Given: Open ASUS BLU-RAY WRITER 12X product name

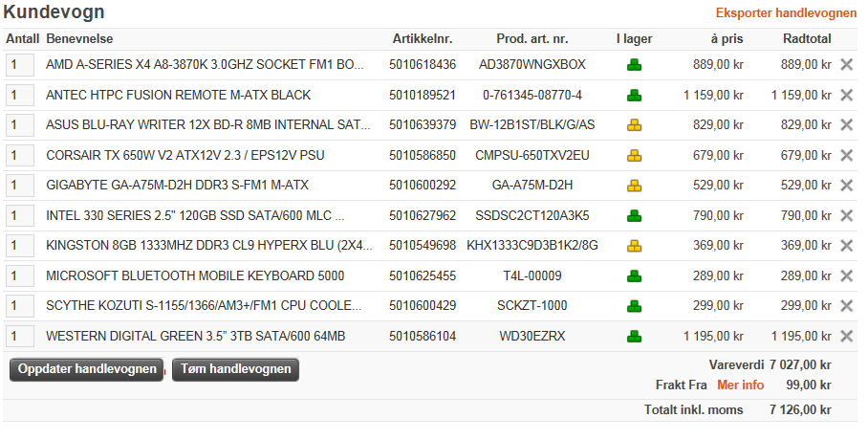Looking at the screenshot, I should tap(208, 125).
